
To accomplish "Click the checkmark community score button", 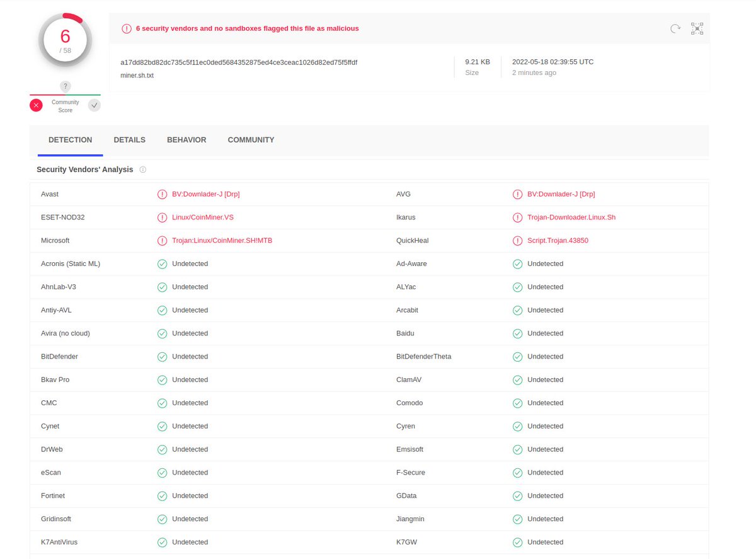I will 94,105.
